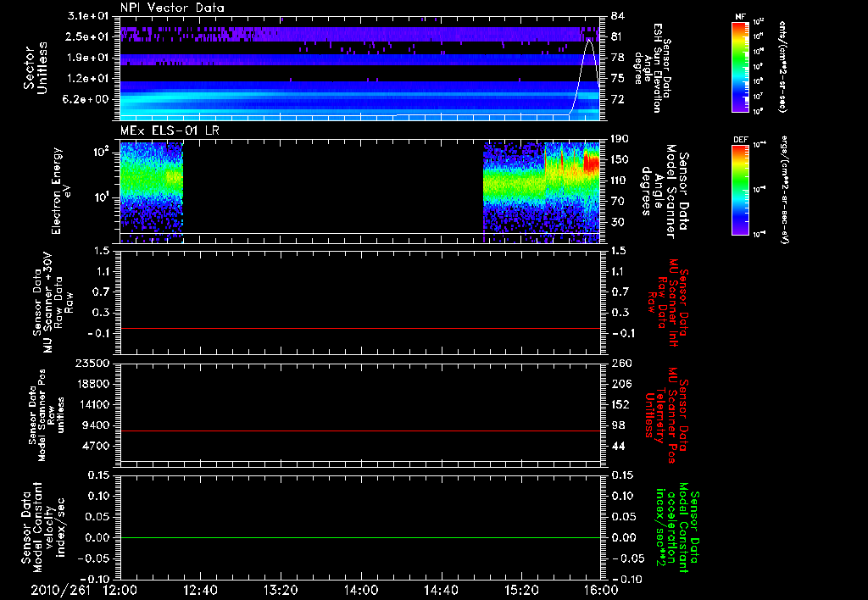
Task: Click the white sun elevation peak curve
Action: [588, 42]
